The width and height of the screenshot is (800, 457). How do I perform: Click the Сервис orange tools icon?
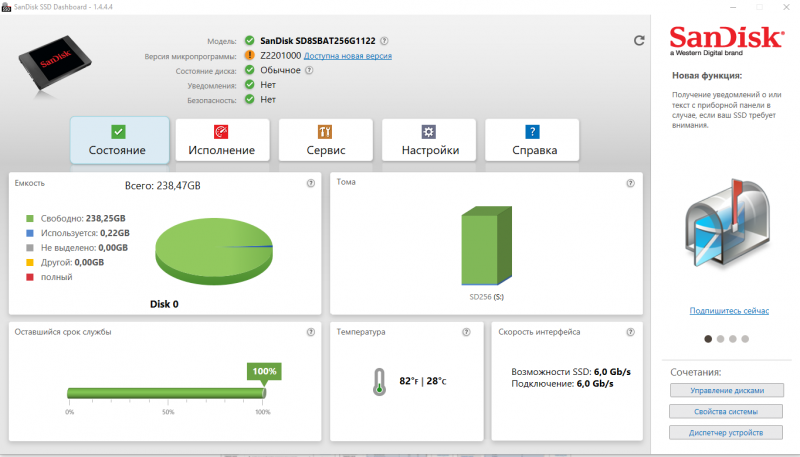click(x=325, y=132)
